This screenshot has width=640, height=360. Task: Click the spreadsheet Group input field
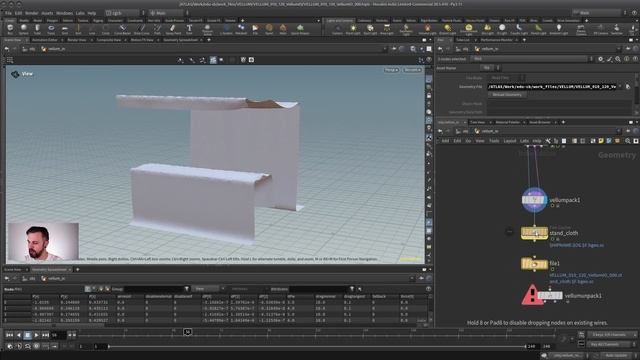(x=153, y=289)
